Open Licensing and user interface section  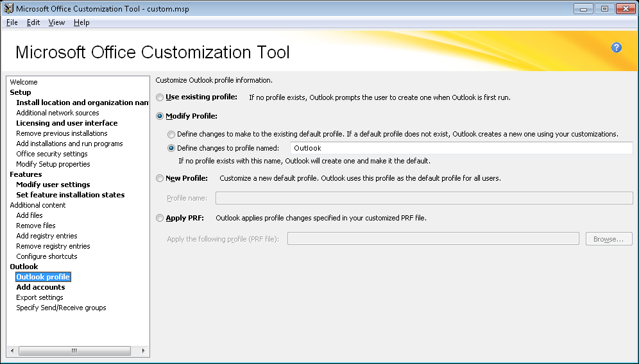click(x=67, y=123)
